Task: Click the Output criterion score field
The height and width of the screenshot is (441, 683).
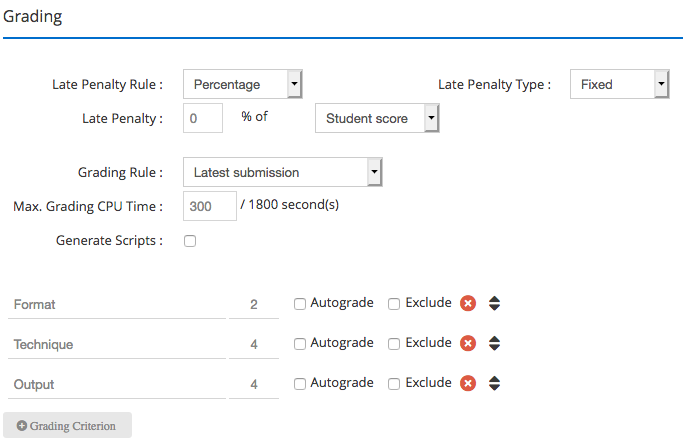Action: (254, 384)
